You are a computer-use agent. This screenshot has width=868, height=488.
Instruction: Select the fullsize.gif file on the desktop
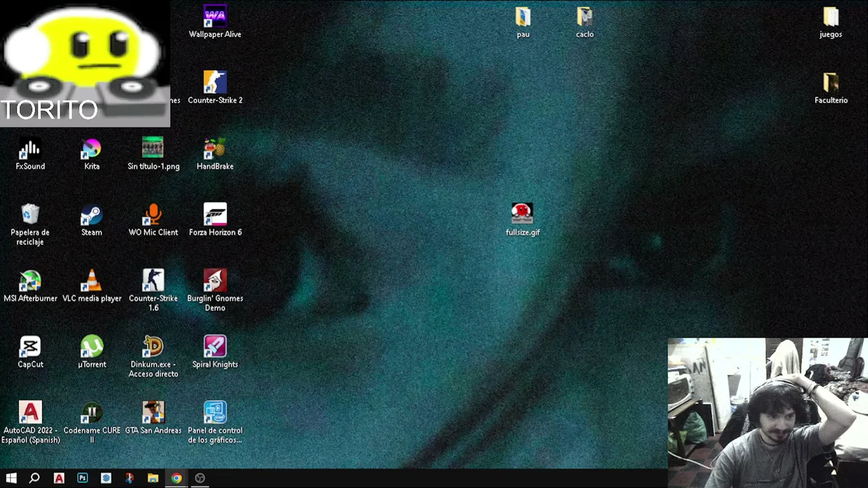click(x=522, y=220)
